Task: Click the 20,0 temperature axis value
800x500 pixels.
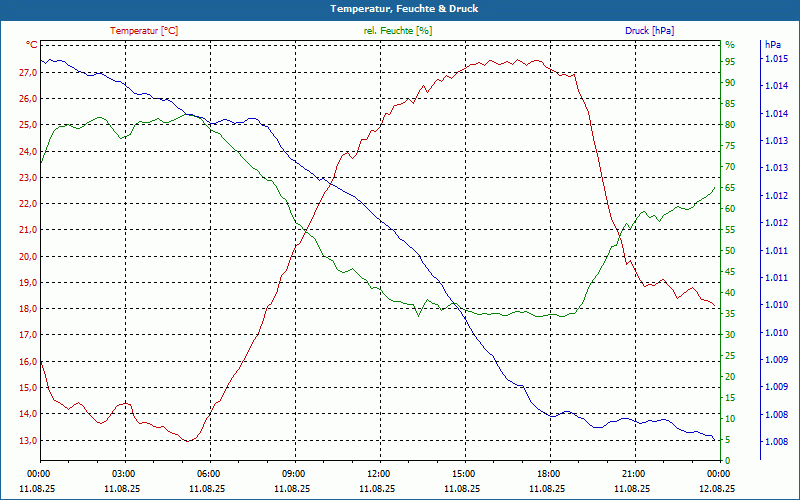Action: [28, 257]
